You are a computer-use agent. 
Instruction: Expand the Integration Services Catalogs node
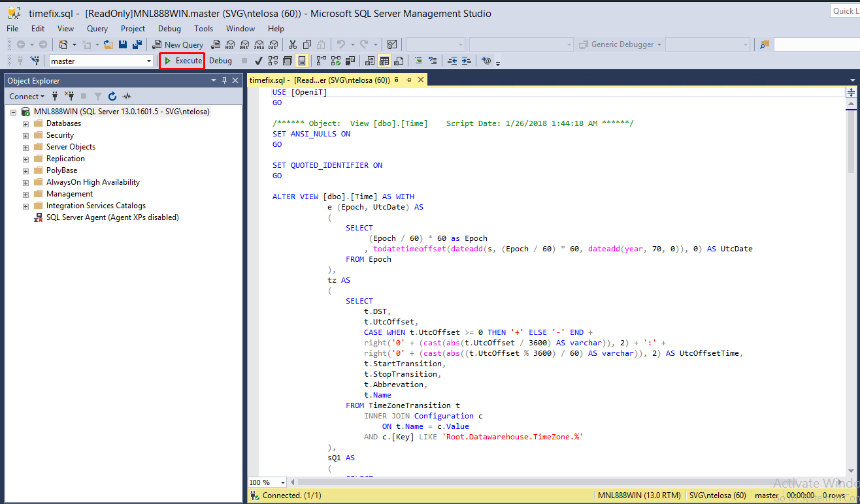pyautogui.click(x=25, y=206)
